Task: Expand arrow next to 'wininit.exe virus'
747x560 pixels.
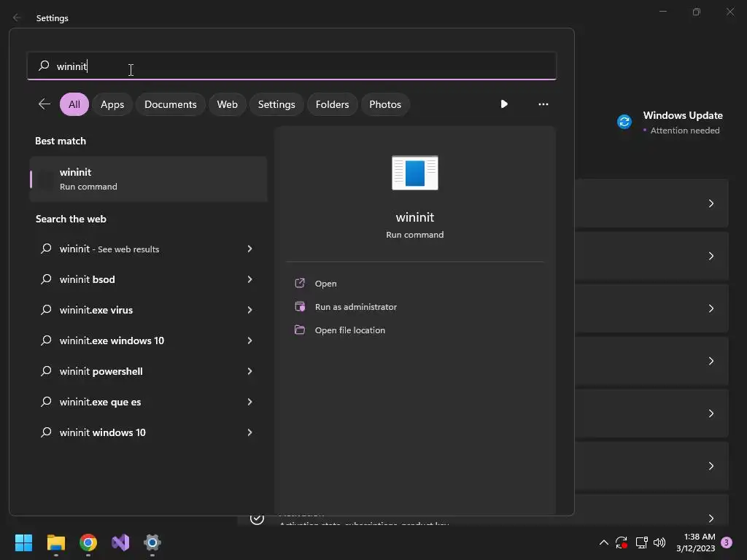Action: [x=249, y=310]
